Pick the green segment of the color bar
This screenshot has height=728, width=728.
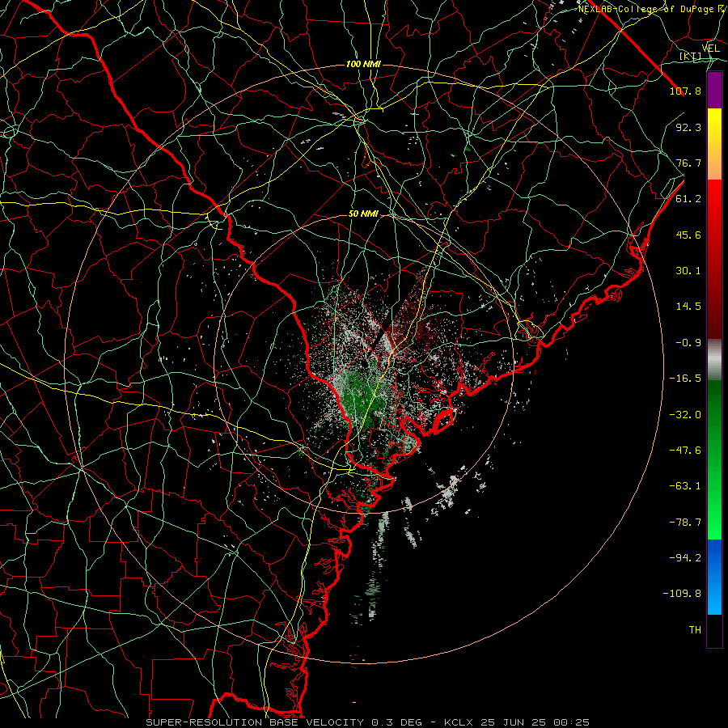point(714,459)
